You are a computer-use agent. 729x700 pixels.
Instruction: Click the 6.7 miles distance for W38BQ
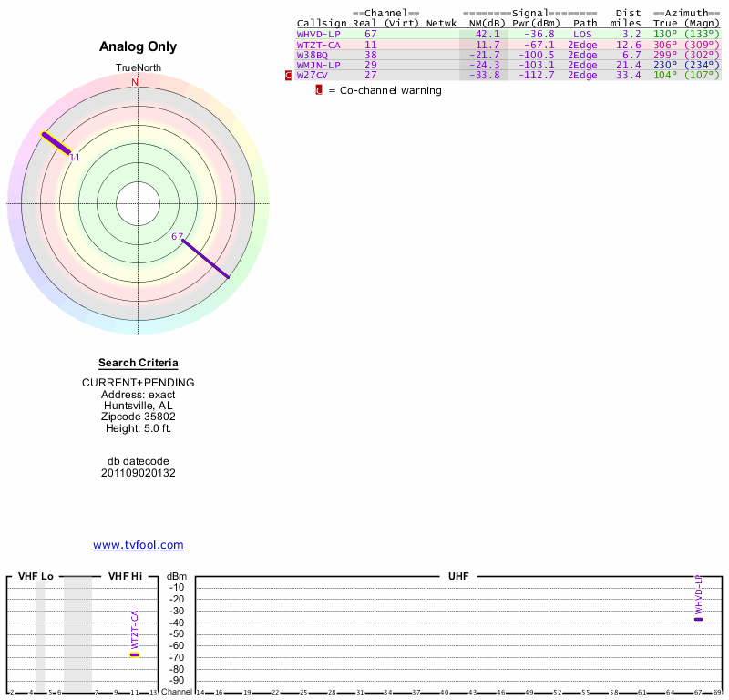pyautogui.click(x=631, y=55)
